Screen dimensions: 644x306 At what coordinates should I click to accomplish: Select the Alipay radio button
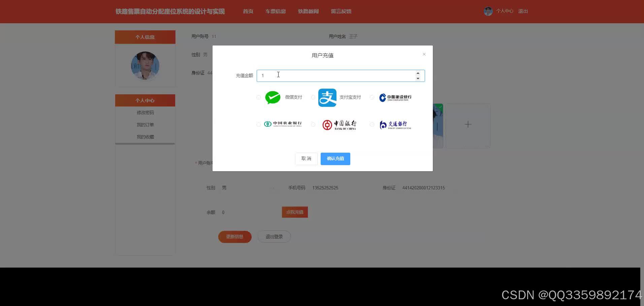click(313, 97)
